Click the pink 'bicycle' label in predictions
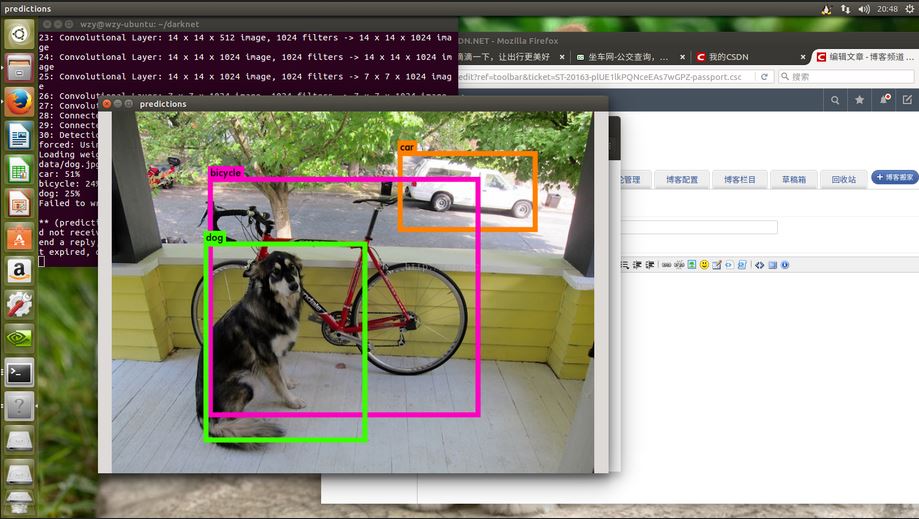919x519 pixels. [x=226, y=173]
